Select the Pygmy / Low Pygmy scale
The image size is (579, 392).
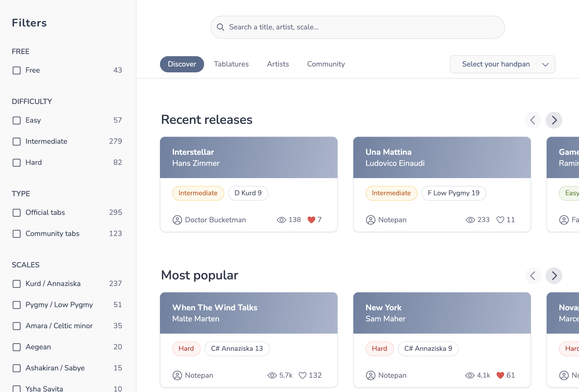pyautogui.click(x=17, y=305)
